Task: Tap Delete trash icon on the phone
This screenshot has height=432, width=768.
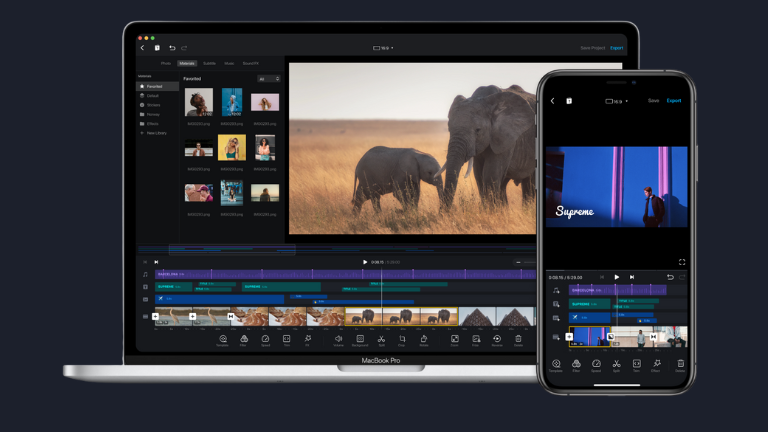Action: (x=680, y=365)
